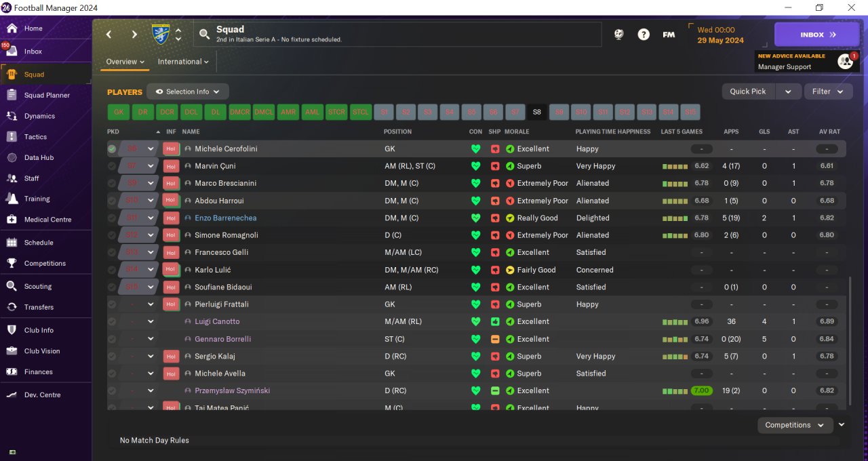Open the Schedule calendar icon

coord(12,243)
